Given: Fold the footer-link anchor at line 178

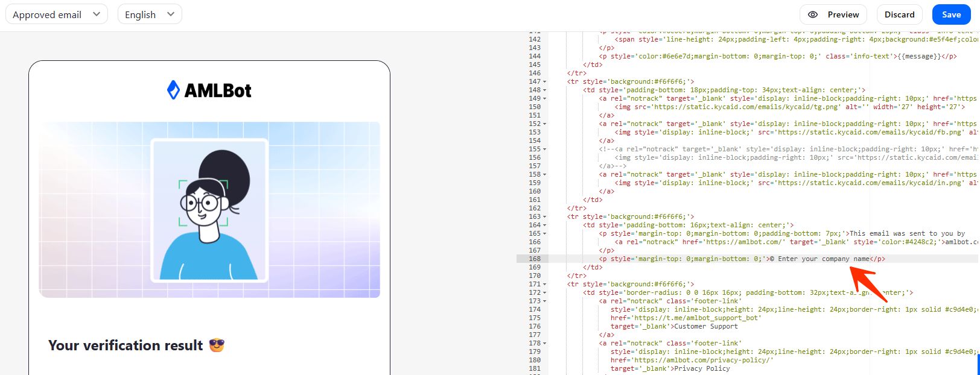Looking at the screenshot, I should coord(545,344).
